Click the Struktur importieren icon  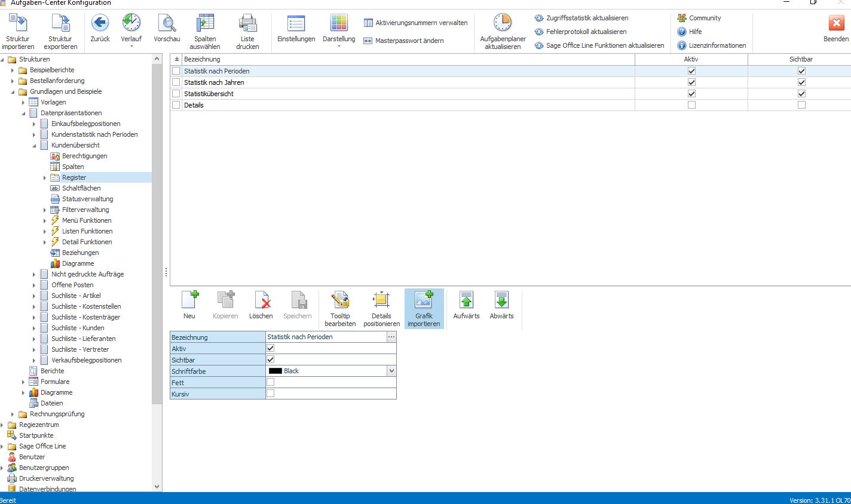[x=18, y=23]
